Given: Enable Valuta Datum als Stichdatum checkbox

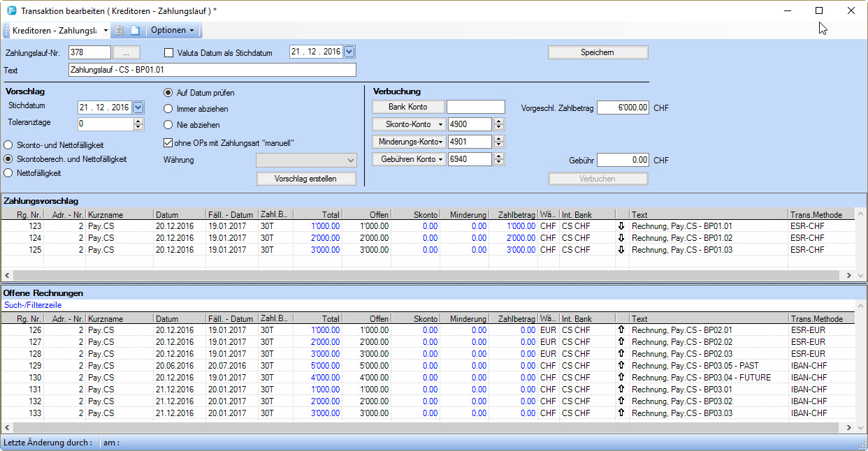Looking at the screenshot, I should [x=168, y=52].
